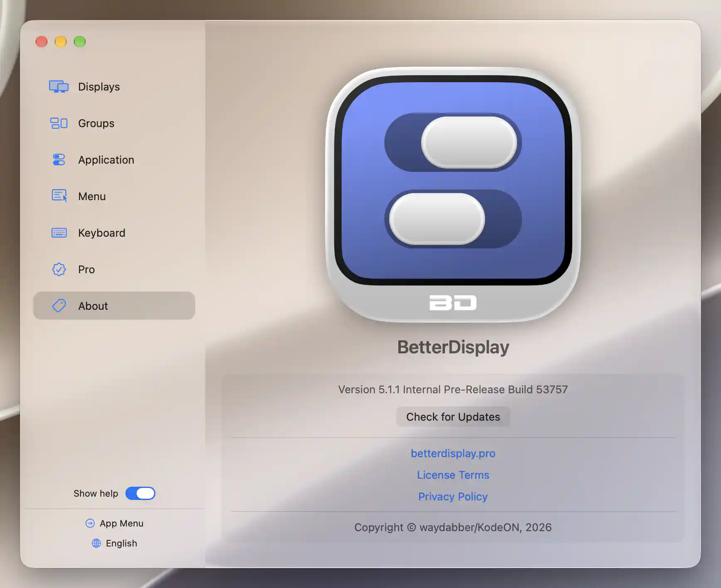Click the Menu list-with-cursor icon
The height and width of the screenshot is (588, 721).
tap(59, 196)
